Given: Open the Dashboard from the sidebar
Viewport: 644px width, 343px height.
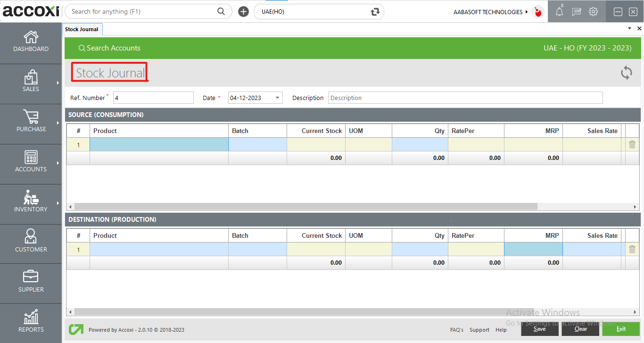Looking at the screenshot, I should click(31, 42).
